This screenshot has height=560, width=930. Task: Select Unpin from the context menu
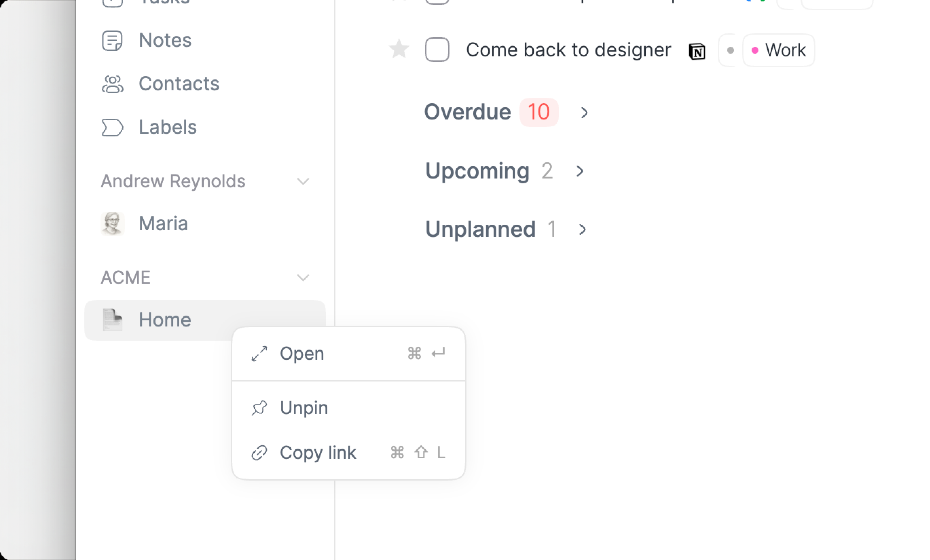pyautogui.click(x=348, y=408)
